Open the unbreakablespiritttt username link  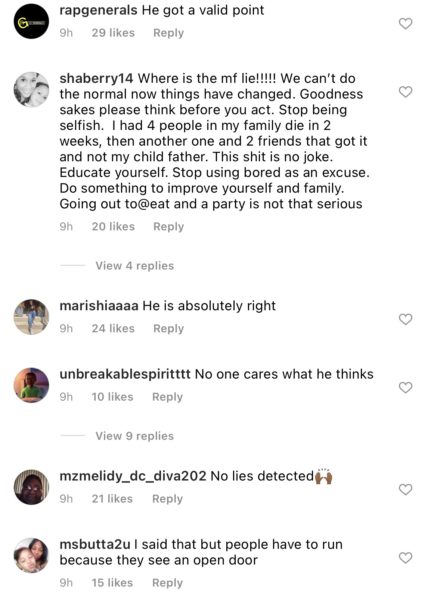125,374
